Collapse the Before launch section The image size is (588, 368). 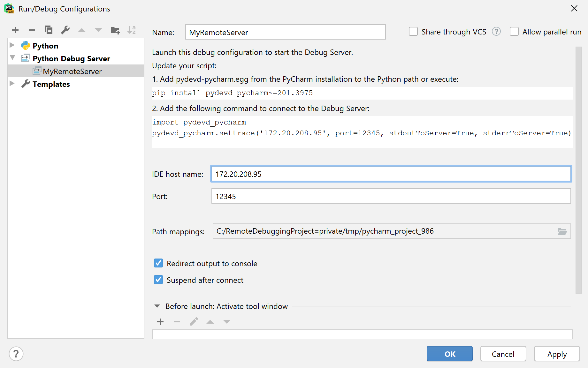pos(157,306)
